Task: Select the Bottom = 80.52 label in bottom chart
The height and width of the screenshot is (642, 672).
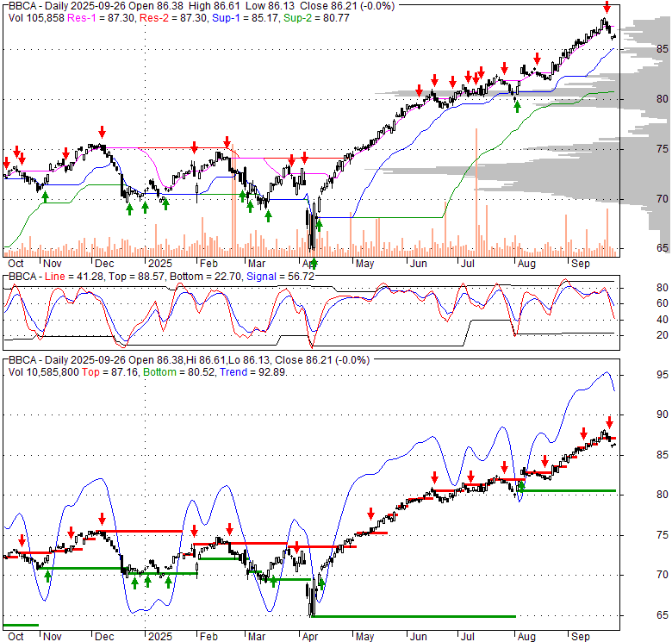Action: click(178, 372)
